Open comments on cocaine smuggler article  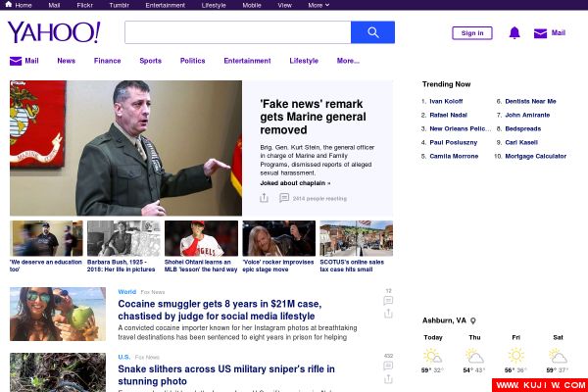pyautogui.click(x=388, y=301)
